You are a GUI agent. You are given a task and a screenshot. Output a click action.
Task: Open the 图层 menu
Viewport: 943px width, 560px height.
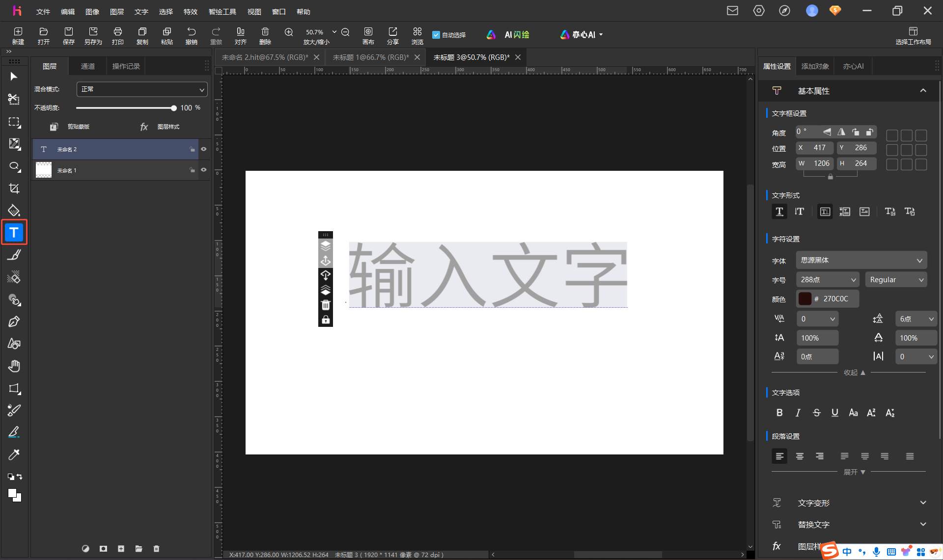coord(117,11)
